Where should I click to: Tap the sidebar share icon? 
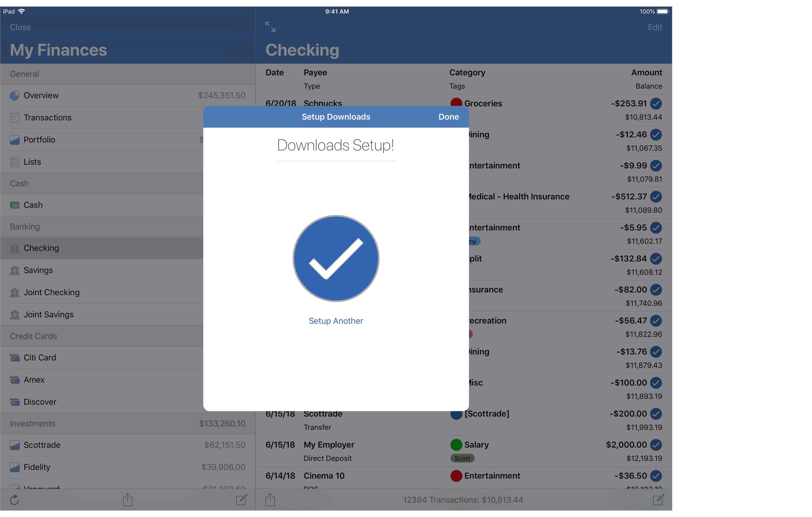click(x=127, y=500)
